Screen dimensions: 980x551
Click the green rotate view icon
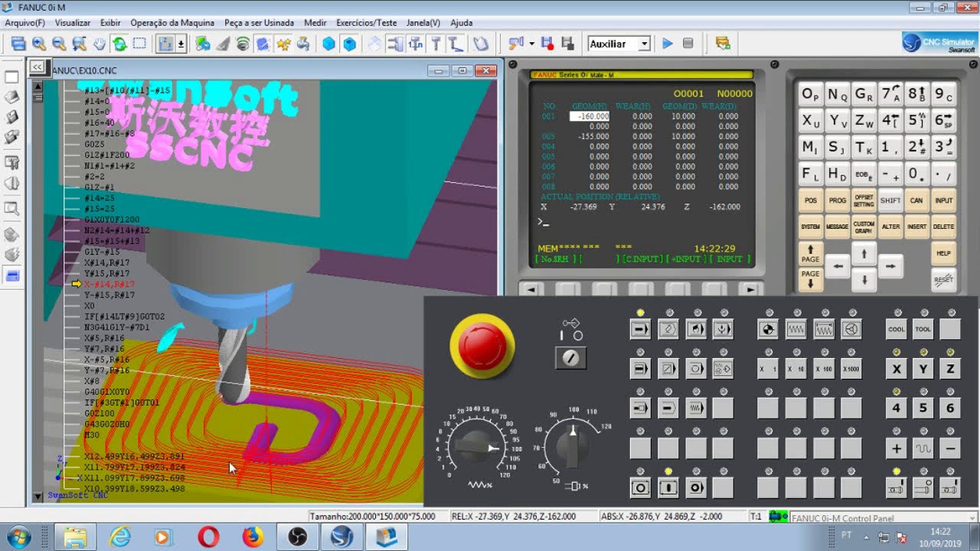[119, 44]
